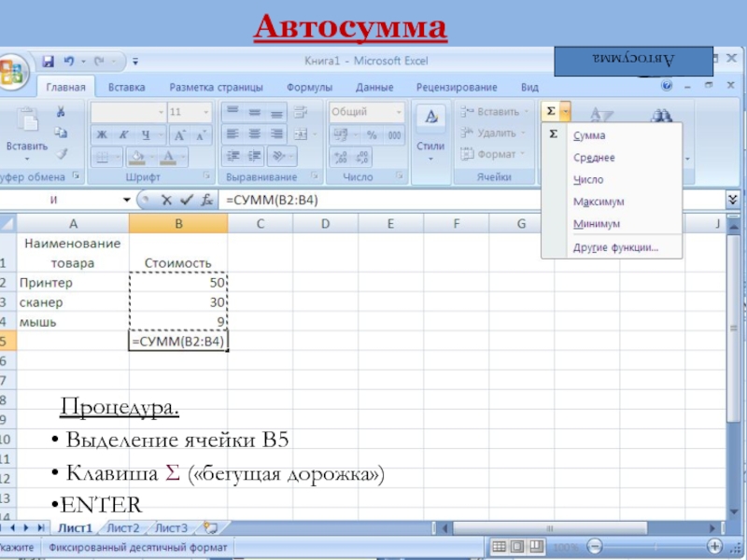Click the AutoSum Σ button

(x=551, y=111)
